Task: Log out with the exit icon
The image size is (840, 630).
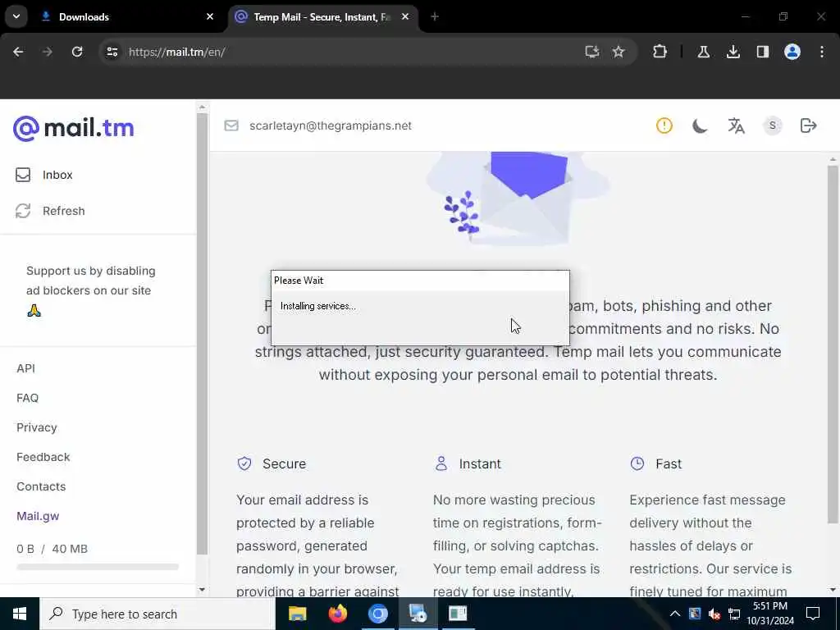Action: coord(808,126)
